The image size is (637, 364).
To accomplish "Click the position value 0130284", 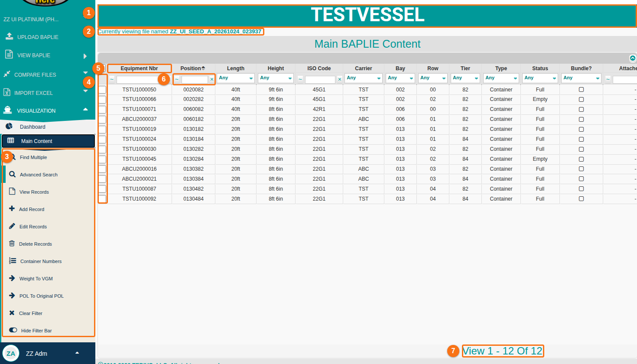I will [x=193, y=159].
